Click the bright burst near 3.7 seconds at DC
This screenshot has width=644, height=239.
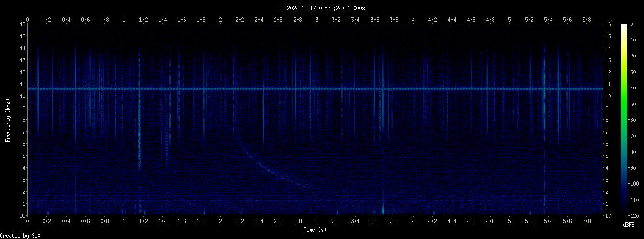383,210
